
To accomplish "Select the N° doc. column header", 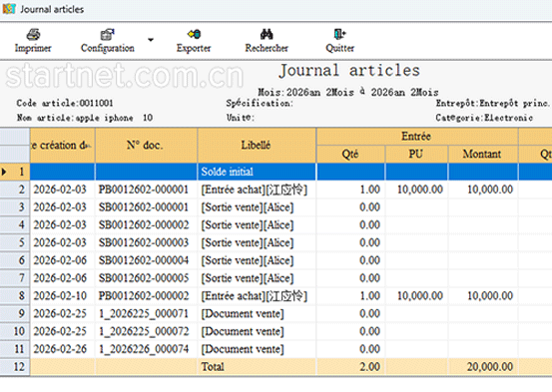I will (146, 145).
